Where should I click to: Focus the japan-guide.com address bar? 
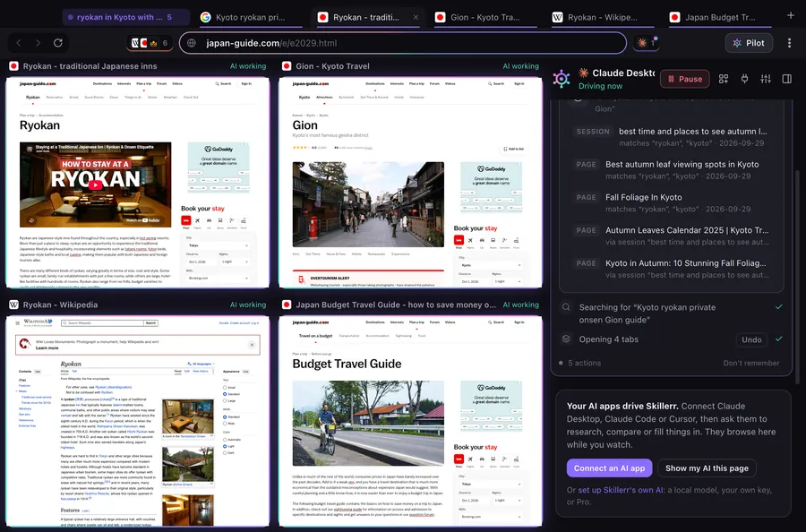402,43
